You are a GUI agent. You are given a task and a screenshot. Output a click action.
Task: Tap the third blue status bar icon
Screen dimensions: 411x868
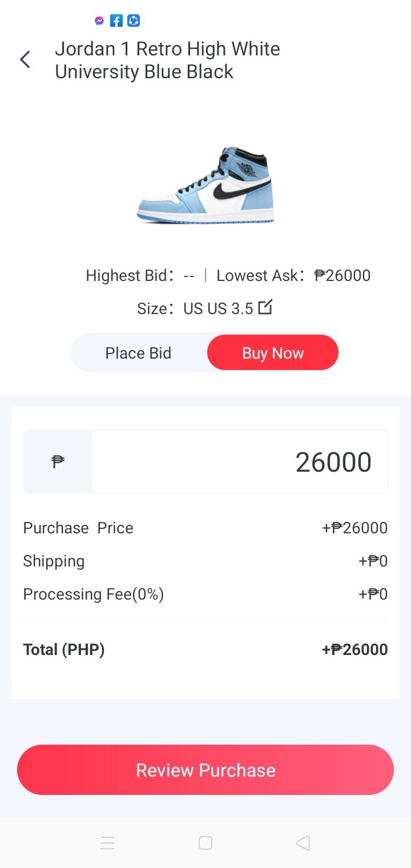(x=134, y=21)
